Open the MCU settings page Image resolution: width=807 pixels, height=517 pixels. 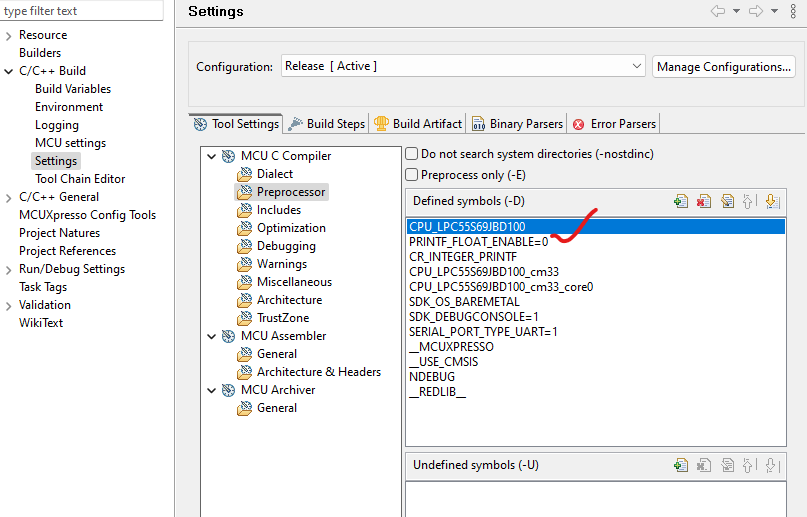(x=70, y=143)
